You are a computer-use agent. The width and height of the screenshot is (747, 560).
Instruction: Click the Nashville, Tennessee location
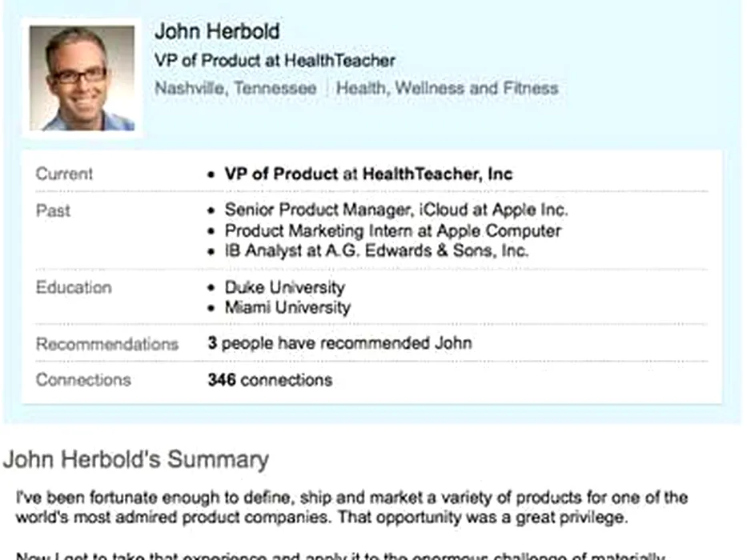click(x=235, y=88)
